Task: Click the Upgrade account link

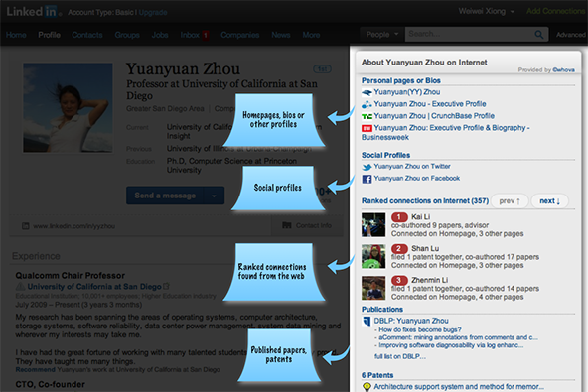Action: (153, 12)
